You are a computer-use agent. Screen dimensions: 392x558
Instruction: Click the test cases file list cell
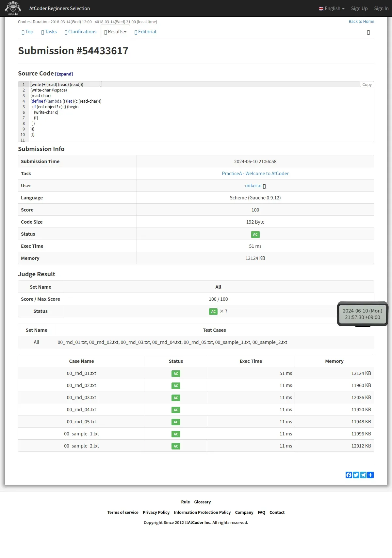[x=214, y=342]
